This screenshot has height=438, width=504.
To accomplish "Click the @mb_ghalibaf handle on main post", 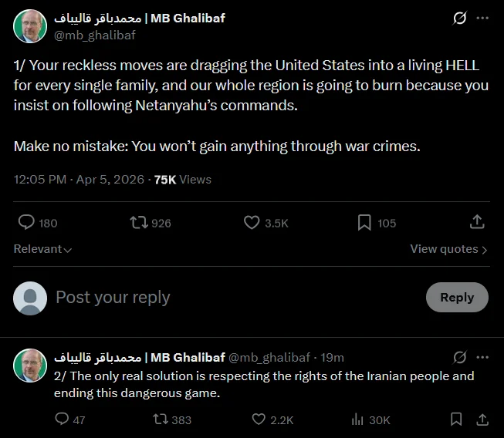I will click(95, 35).
